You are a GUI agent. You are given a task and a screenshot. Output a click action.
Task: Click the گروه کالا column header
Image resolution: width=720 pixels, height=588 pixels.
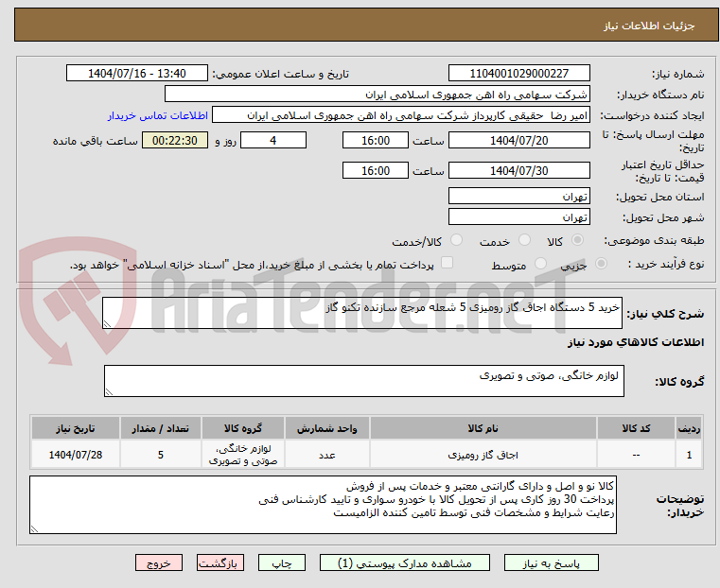[243, 428]
